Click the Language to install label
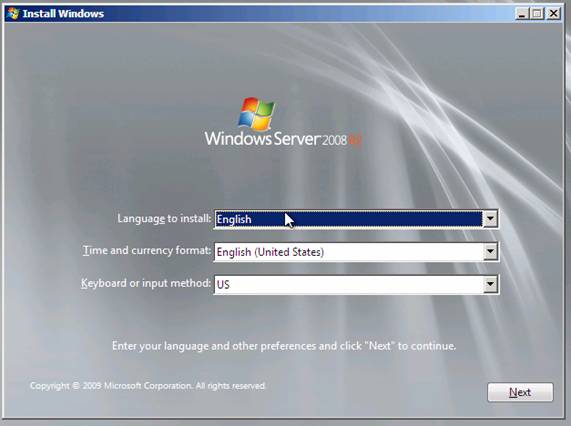571x426 pixels. click(164, 218)
